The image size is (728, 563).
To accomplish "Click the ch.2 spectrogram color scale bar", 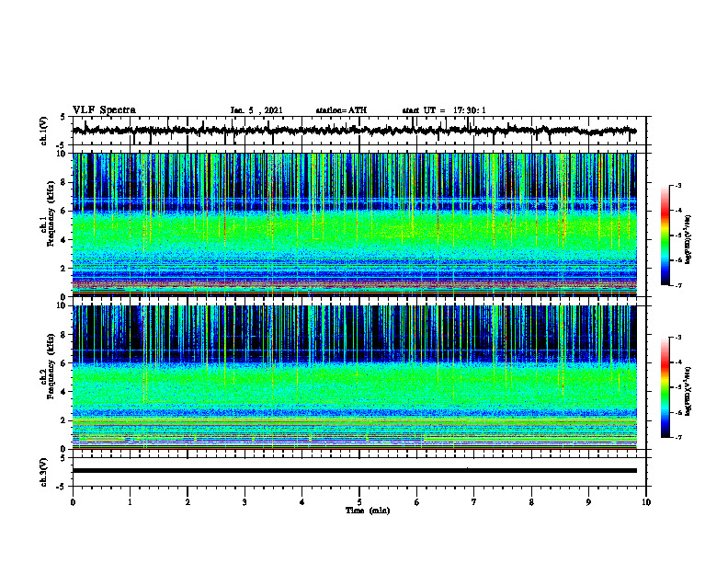I will tap(665, 387).
